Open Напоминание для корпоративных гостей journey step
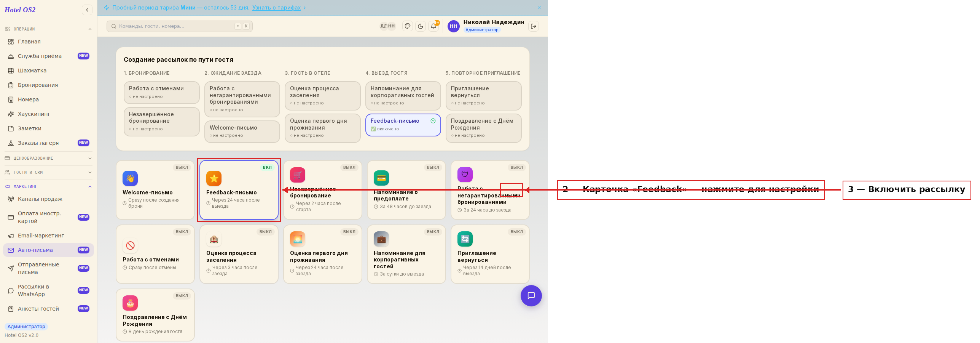Viewport: 980px width, 343px height. point(403,96)
